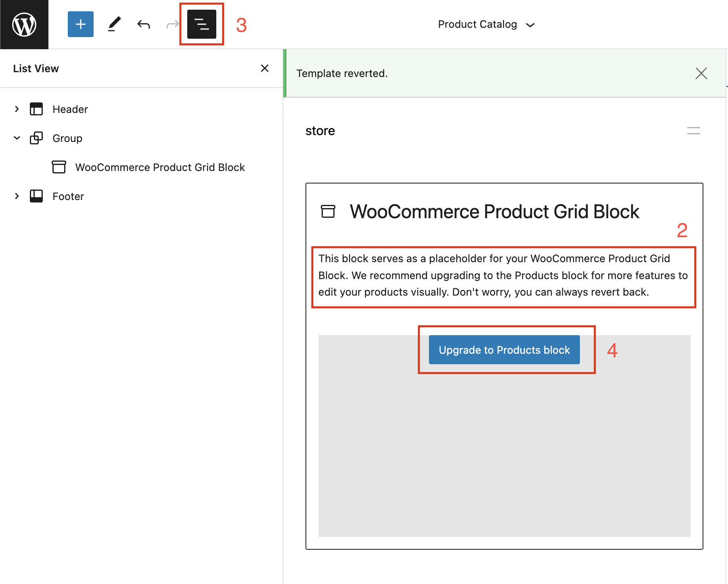The image size is (728, 584).
Task: Expand the Footer item chevron
Action: point(17,196)
